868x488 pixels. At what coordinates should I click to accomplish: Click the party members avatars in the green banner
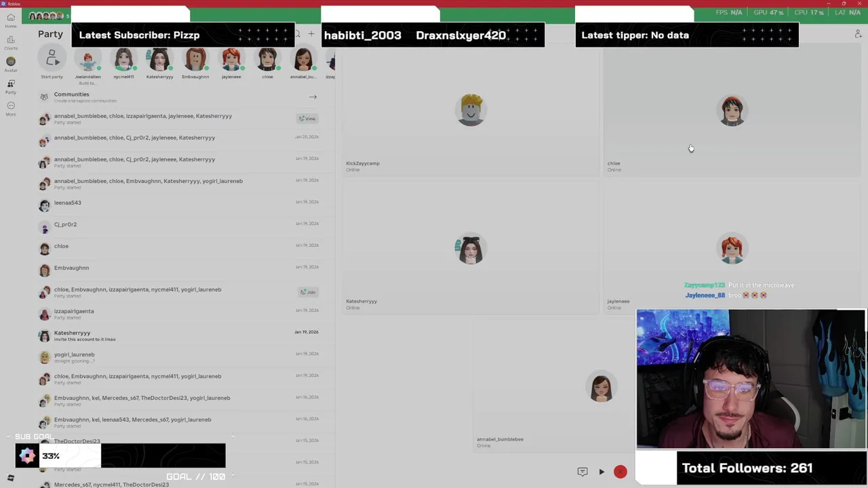[x=47, y=16]
